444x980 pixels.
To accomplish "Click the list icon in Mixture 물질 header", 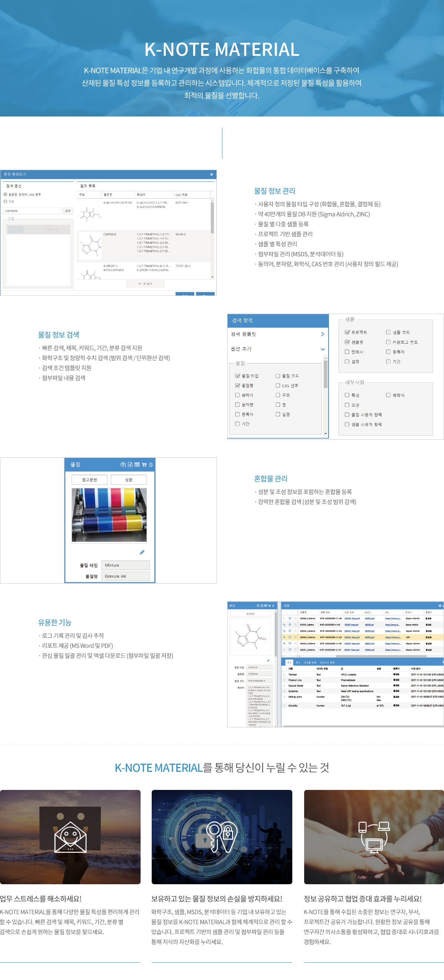I will [x=137, y=464].
